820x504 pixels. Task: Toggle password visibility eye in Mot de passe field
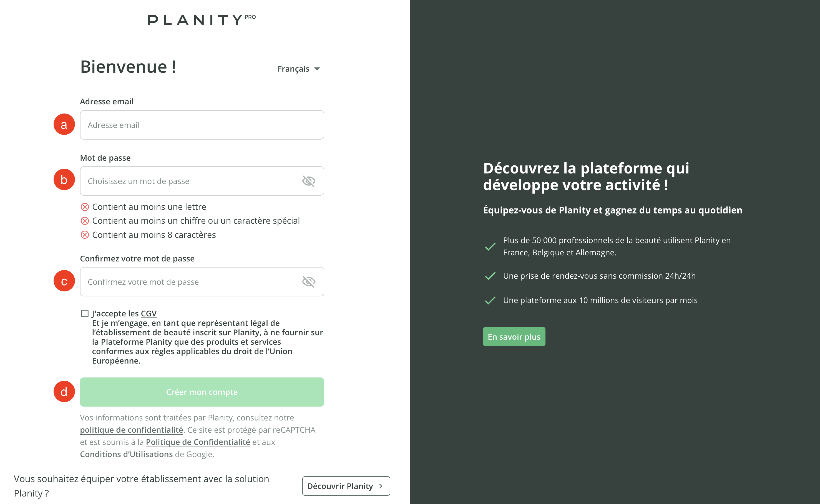[308, 181]
